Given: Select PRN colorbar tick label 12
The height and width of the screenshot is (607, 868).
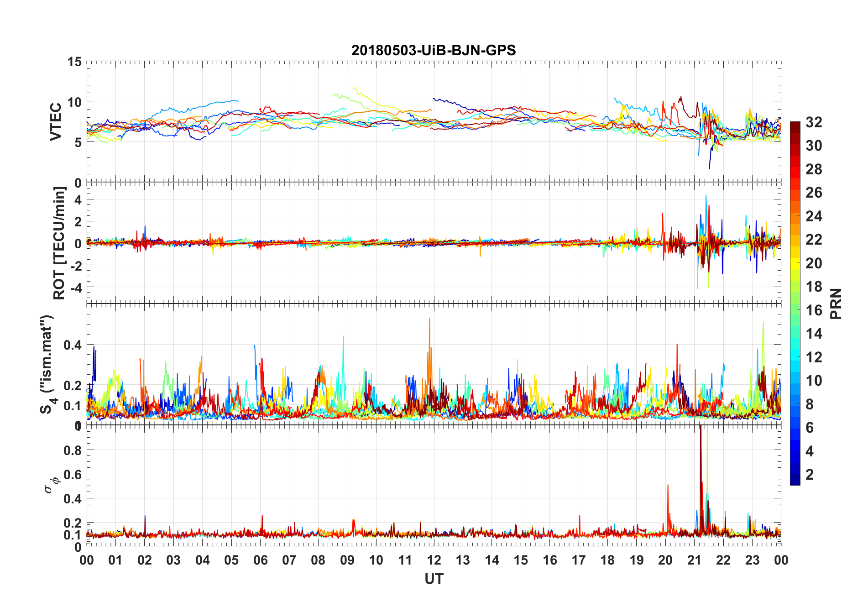Looking at the screenshot, I should [814, 357].
